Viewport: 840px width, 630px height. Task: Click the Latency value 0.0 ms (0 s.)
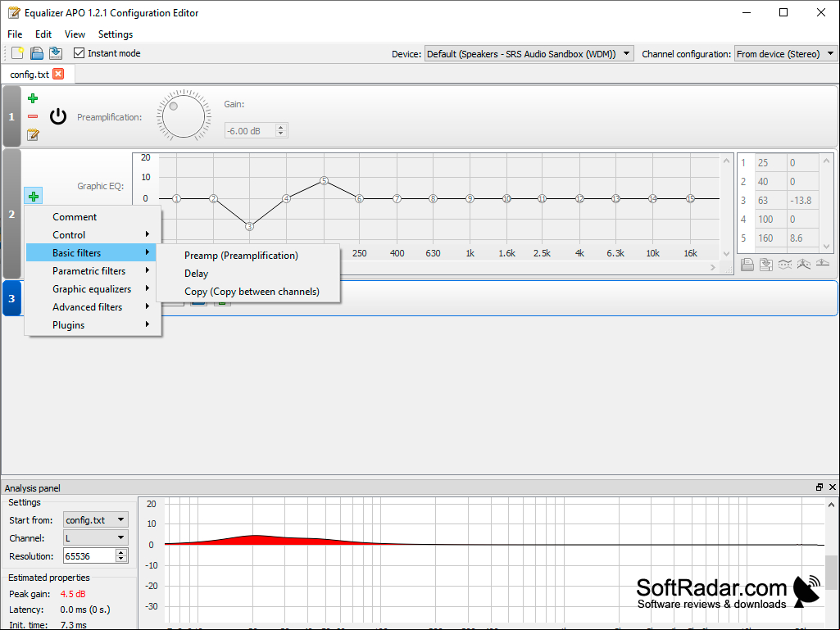[85, 609]
